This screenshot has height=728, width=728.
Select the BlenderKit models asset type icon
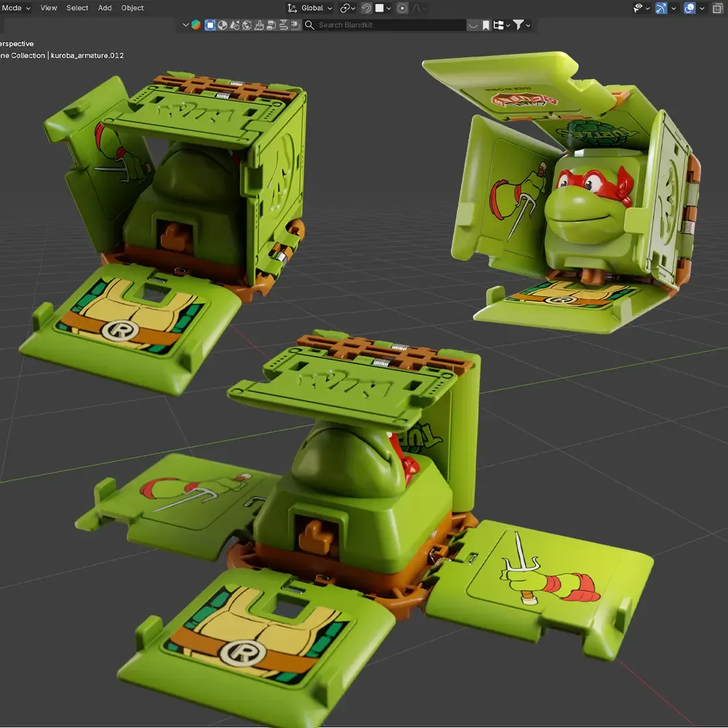(210, 25)
